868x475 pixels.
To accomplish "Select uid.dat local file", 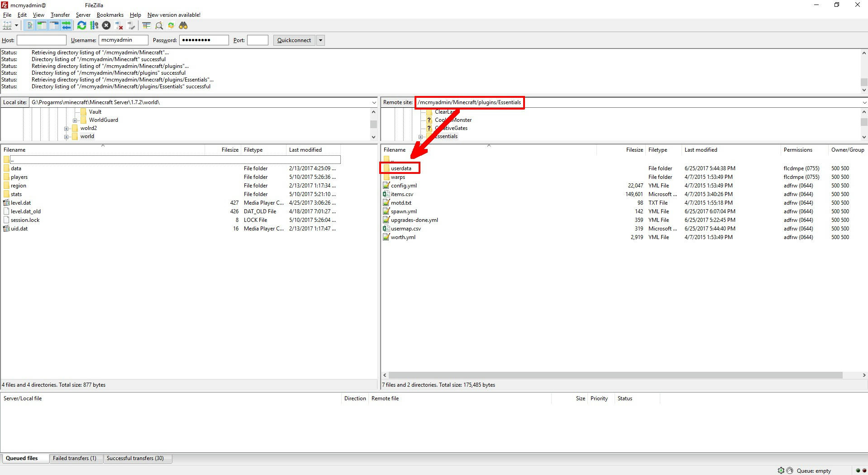I will point(19,229).
